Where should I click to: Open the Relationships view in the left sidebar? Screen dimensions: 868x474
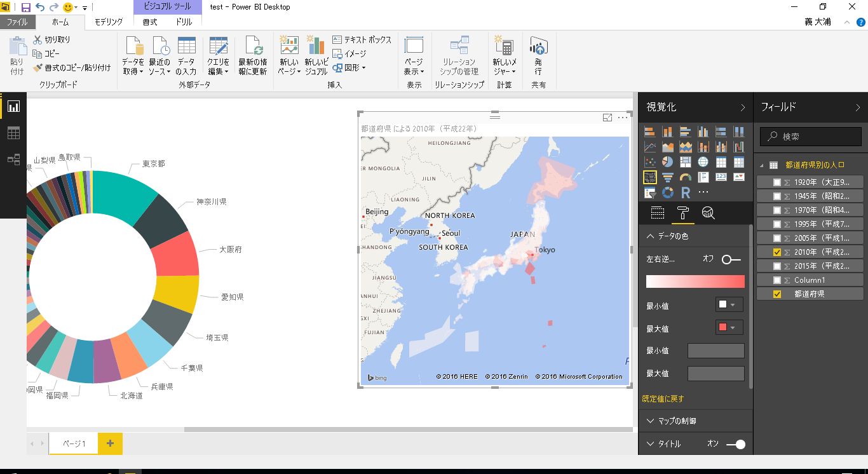(x=13, y=159)
